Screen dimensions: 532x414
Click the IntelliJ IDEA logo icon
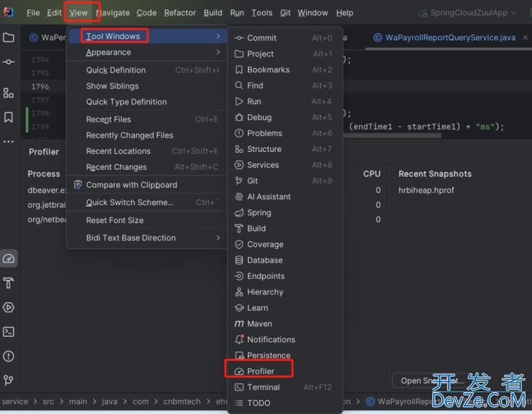click(8, 12)
